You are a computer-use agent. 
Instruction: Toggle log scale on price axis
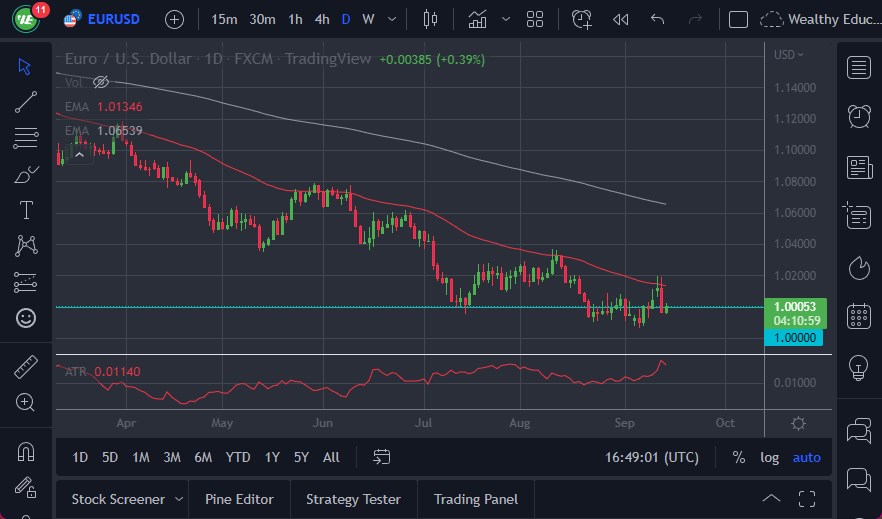(769, 457)
